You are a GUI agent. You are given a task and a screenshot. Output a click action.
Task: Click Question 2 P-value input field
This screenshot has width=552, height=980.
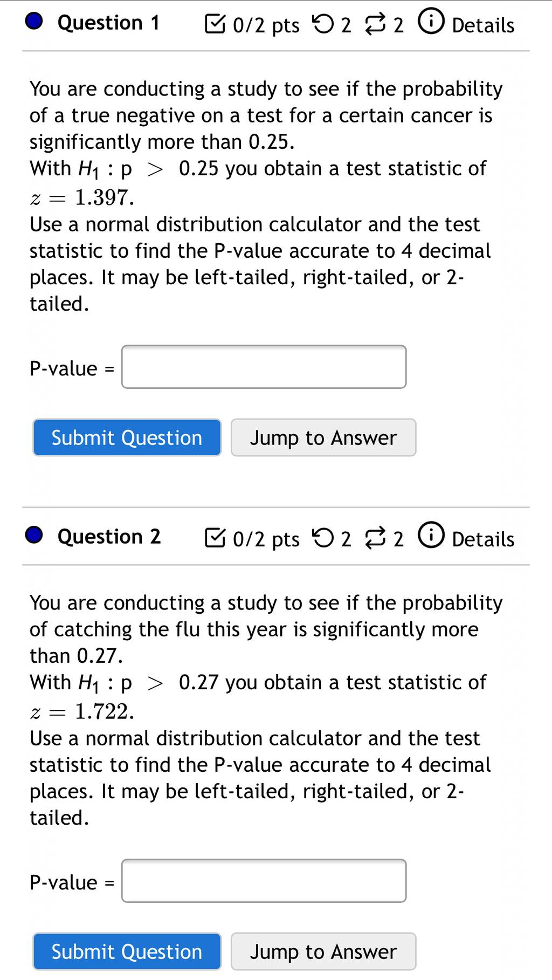click(x=264, y=881)
